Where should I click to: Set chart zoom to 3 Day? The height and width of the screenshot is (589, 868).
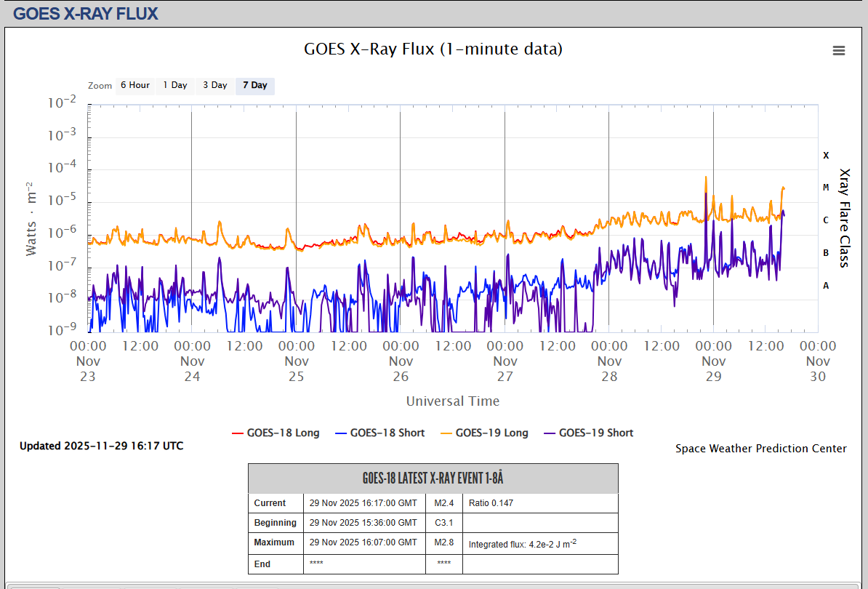214,86
